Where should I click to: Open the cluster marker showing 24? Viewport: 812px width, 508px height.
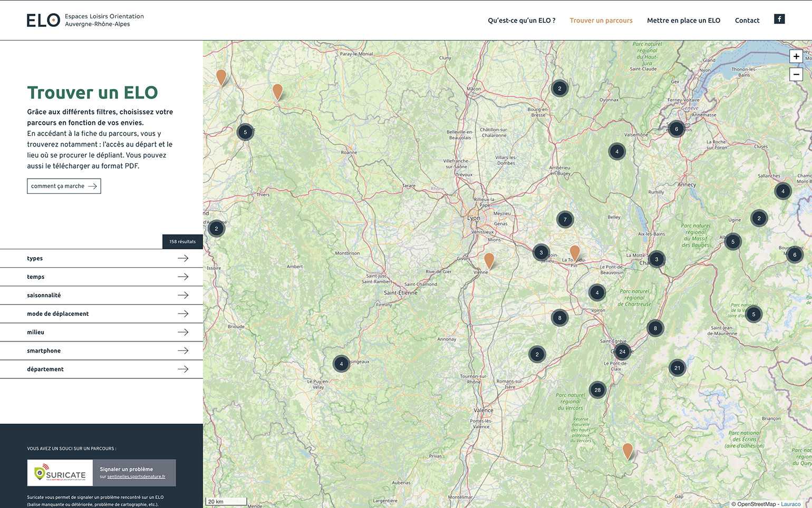pos(622,351)
